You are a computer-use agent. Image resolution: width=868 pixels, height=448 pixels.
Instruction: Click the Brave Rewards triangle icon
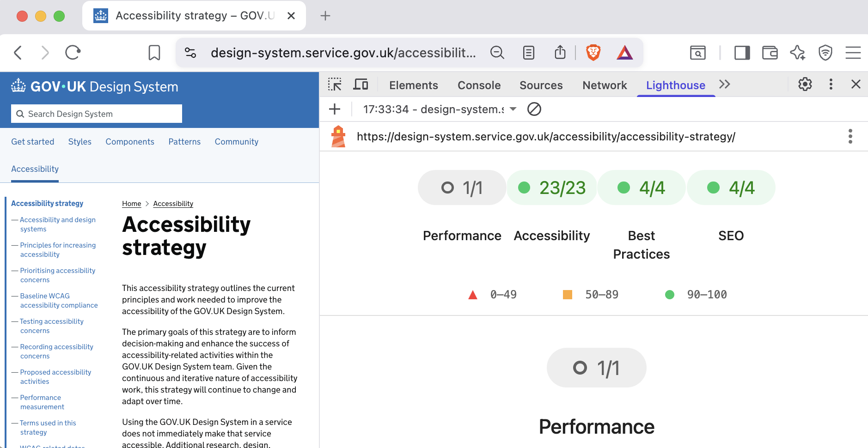tap(624, 53)
